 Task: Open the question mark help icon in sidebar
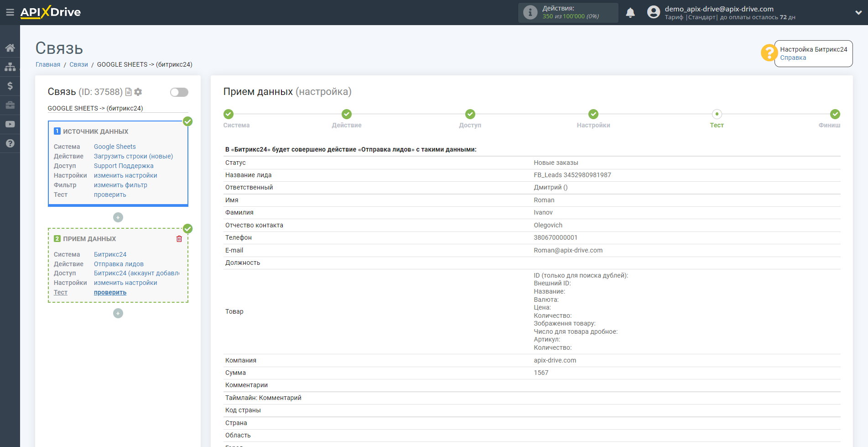click(x=10, y=143)
